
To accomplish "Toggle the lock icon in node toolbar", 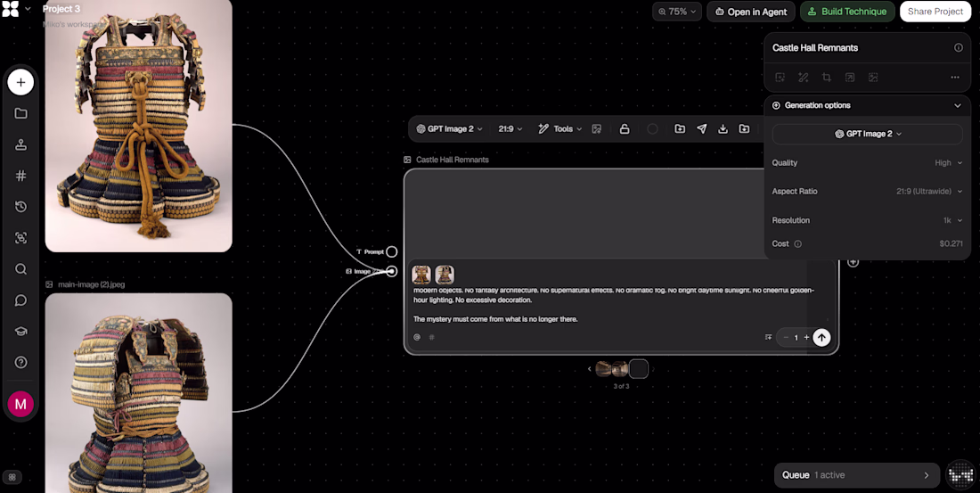I will pos(624,129).
